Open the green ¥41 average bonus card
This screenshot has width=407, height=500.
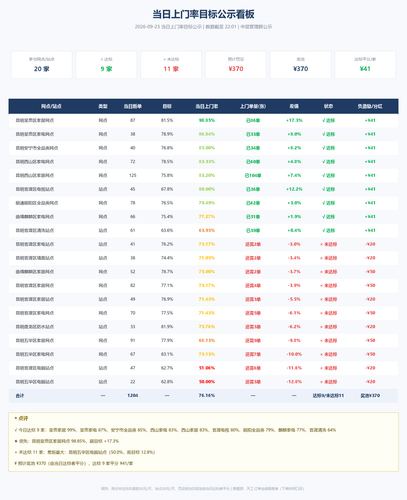pos(365,65)
